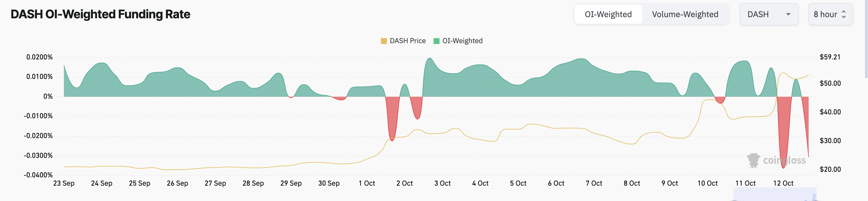Click the deep red negative spike on 12 Oct
The height and width of the screenshot is (201, 868).
(784, 135)
